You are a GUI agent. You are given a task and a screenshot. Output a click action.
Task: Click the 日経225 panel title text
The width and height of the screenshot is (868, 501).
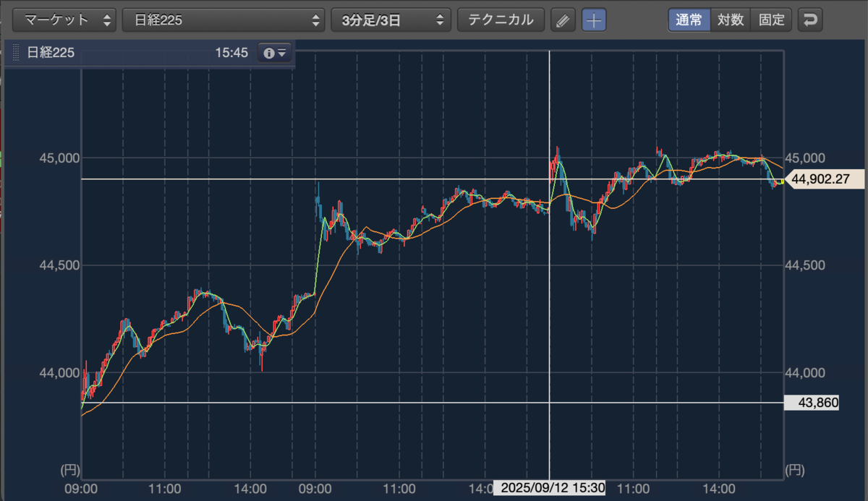(x=51, y=53)
